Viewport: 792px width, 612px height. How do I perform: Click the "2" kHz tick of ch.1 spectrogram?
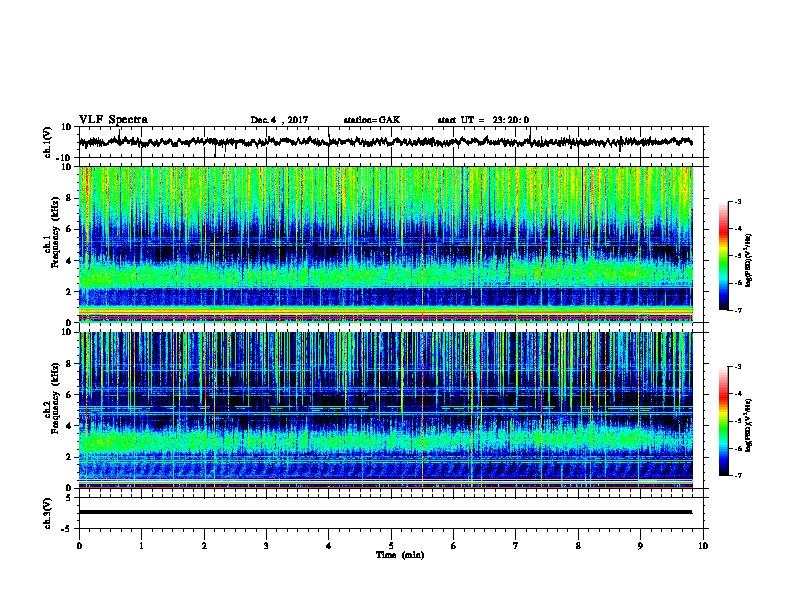pyautogui.click(x=69, y=291)
